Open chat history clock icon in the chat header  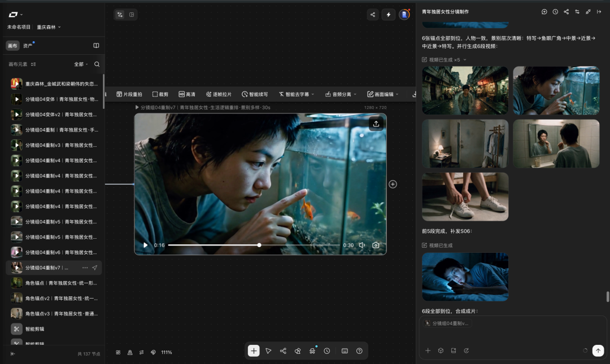point(555,12)
